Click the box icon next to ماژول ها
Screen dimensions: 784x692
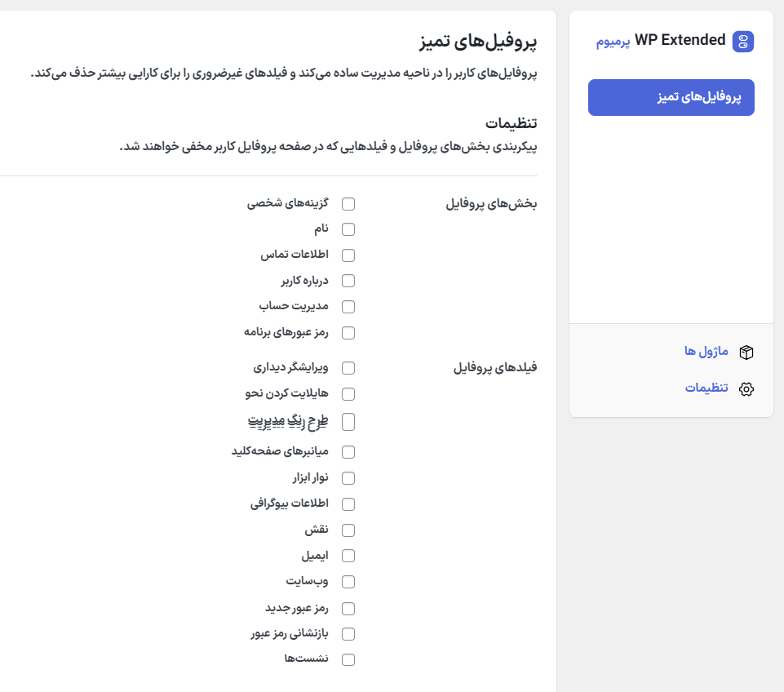(x=746, y=352)
